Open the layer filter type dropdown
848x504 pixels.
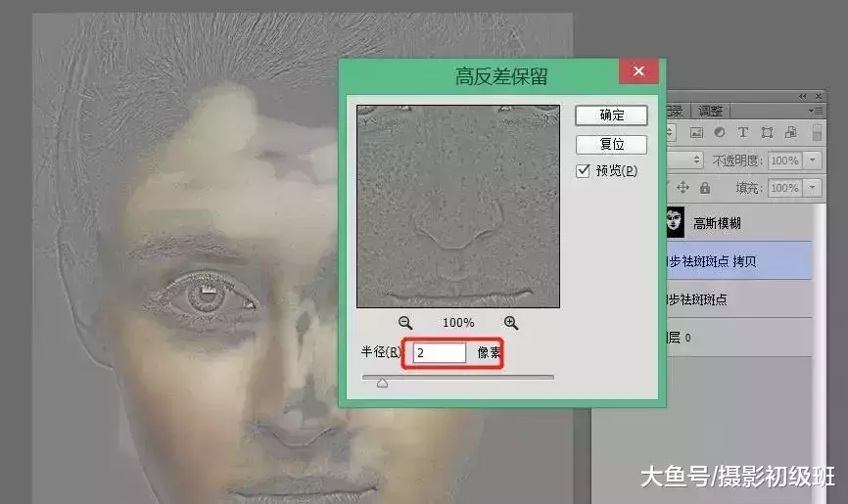671,132
